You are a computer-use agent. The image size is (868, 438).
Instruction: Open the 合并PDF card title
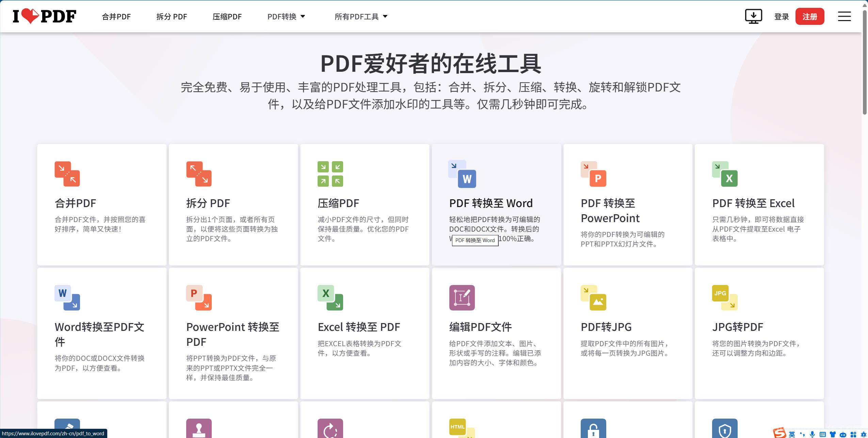coord(75,203)
